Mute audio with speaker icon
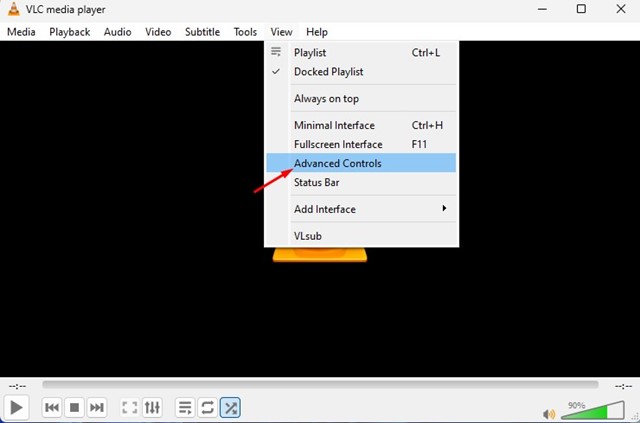This screenshot has height=423, width=640. (549, 414)
